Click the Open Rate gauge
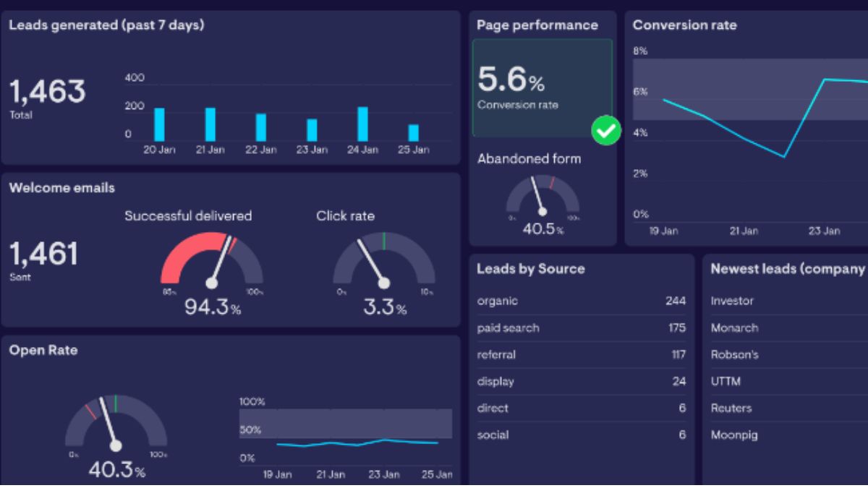Screen dimensions: 868x488 (x=114, y=430)
